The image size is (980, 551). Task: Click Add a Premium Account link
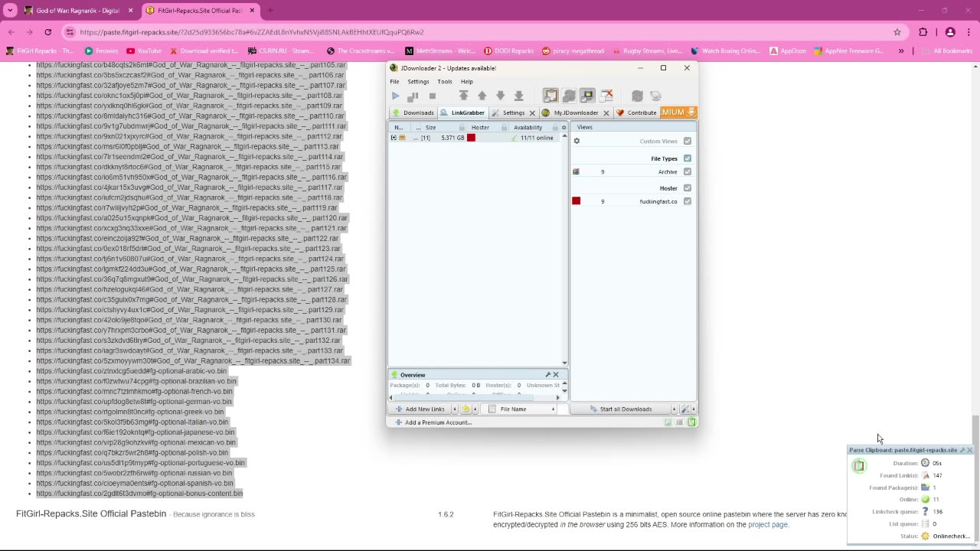[433, 422]
